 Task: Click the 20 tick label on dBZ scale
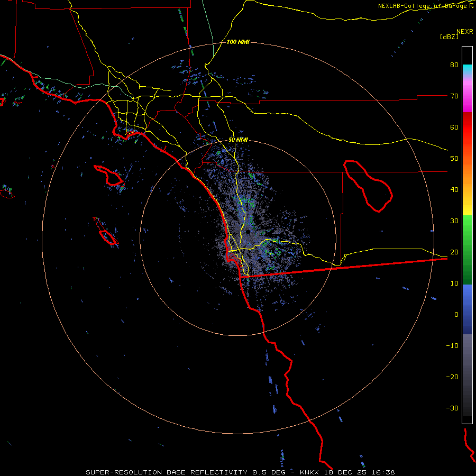tap(454, 252)
